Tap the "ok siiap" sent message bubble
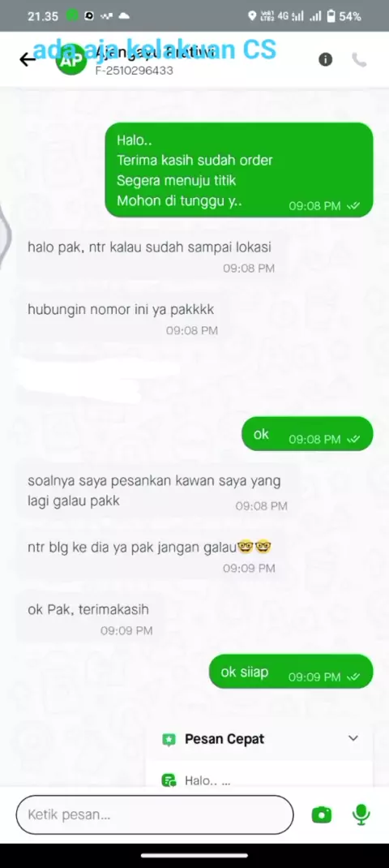The width and height of the screenshot is (389, 868). 291,672
